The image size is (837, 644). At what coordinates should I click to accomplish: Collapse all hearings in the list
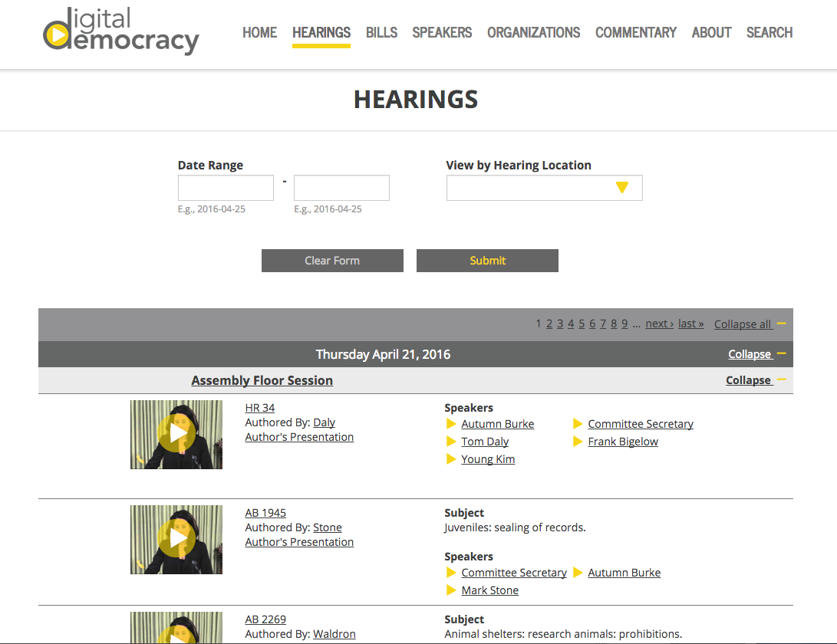click(x=750, y=324)
